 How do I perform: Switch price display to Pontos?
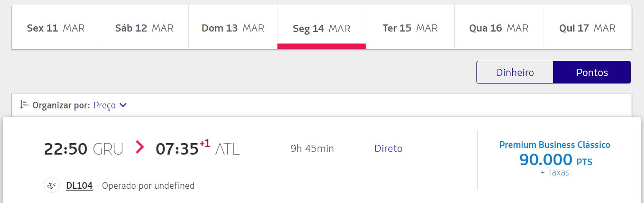coord(592,72)
